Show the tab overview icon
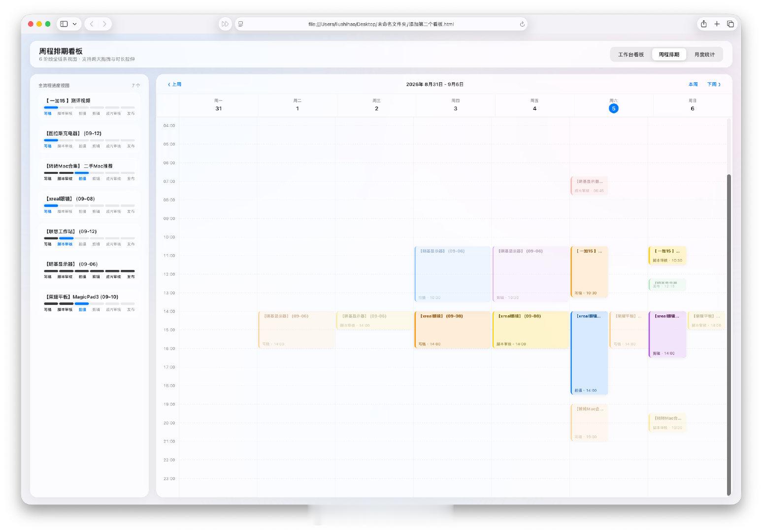 tap(730, 24)
